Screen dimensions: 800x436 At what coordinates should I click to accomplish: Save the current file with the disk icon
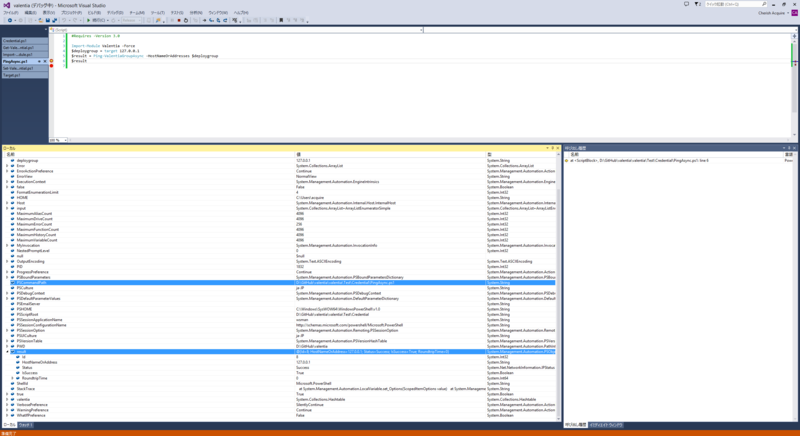coord(48,20)
